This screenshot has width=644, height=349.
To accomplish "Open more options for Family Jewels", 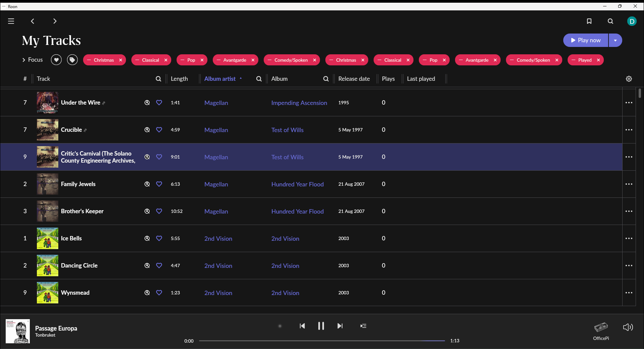I will tap(629, 184).
